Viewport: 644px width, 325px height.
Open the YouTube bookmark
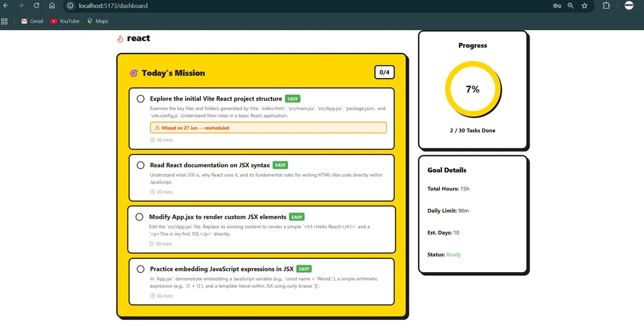pos(65,21)
